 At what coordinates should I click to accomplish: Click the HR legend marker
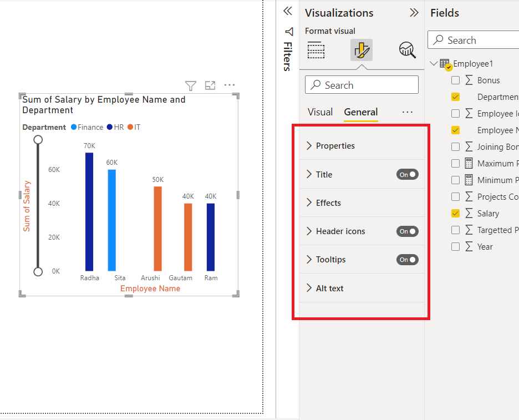[110, 127]
